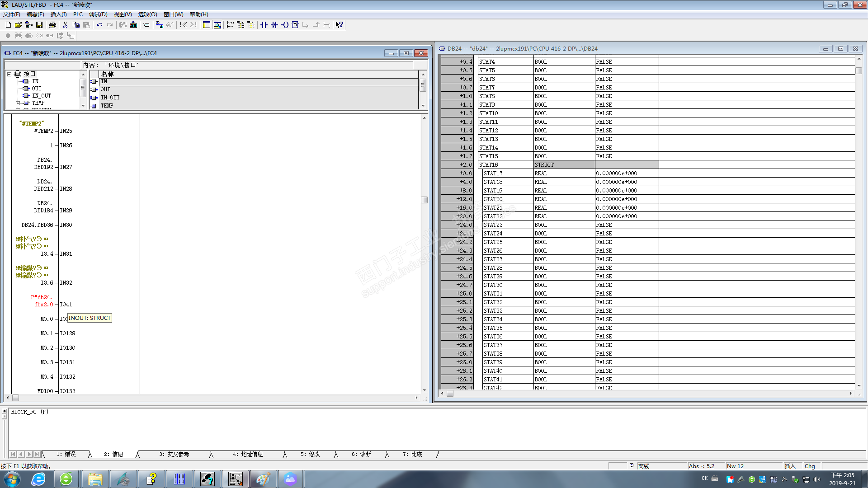Collapse the 接口 interface tree node
868x488 pixels.
point(9,74)
